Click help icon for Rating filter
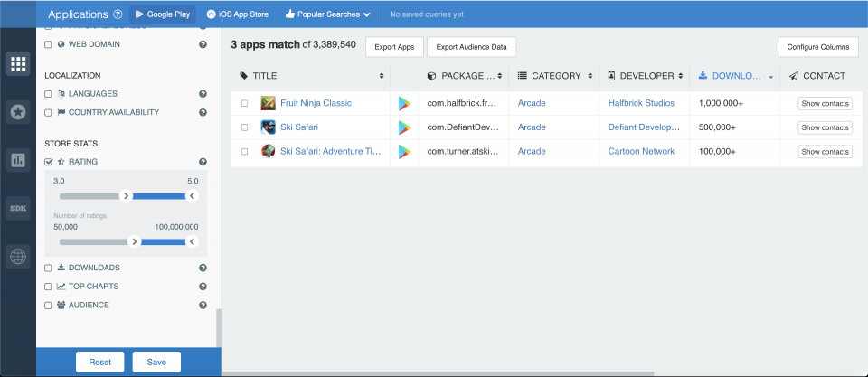This screenshot has height=377, width=868. [x=203, y=162]
